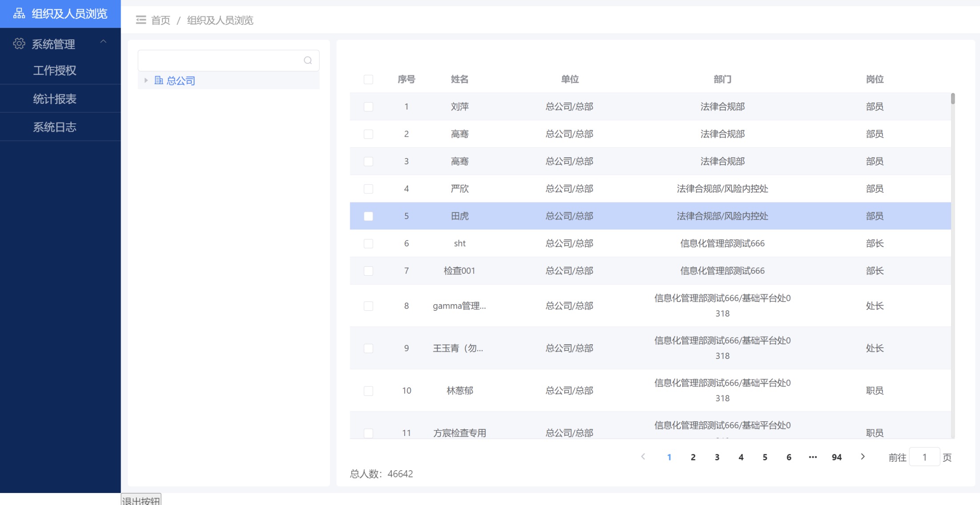Image resolution: width=980 pixels, height=505 pixels.
Task: Click the 系统管理 menu label
Action: pyautogui.click(x=53, y=44)
